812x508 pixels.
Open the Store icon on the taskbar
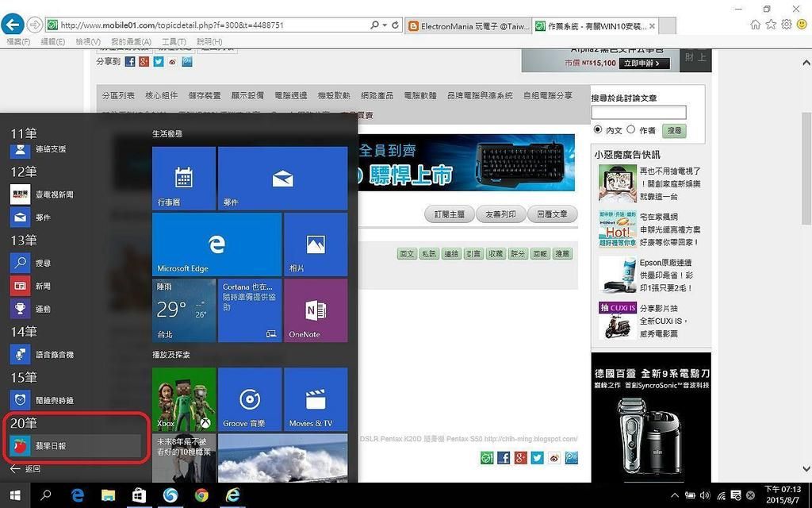140,495
